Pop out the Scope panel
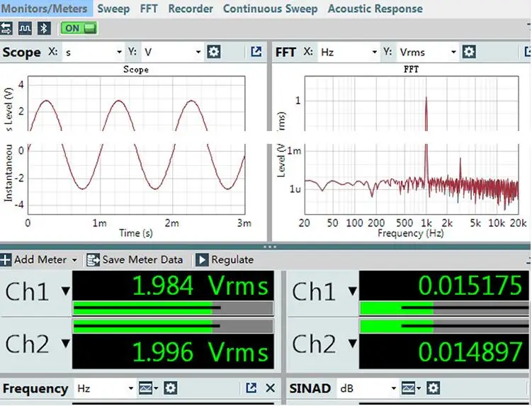 pyautogui.click(x=256, y=52)
